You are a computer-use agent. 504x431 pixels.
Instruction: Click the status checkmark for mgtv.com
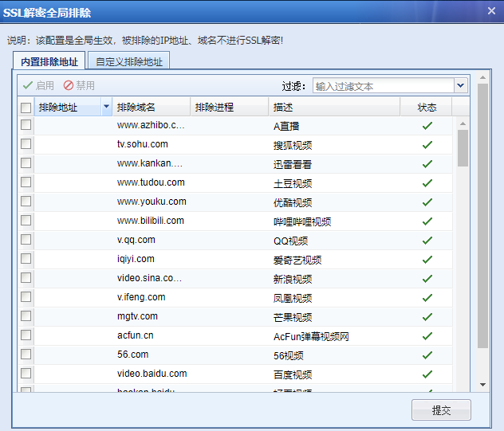(x=427, y=317)
